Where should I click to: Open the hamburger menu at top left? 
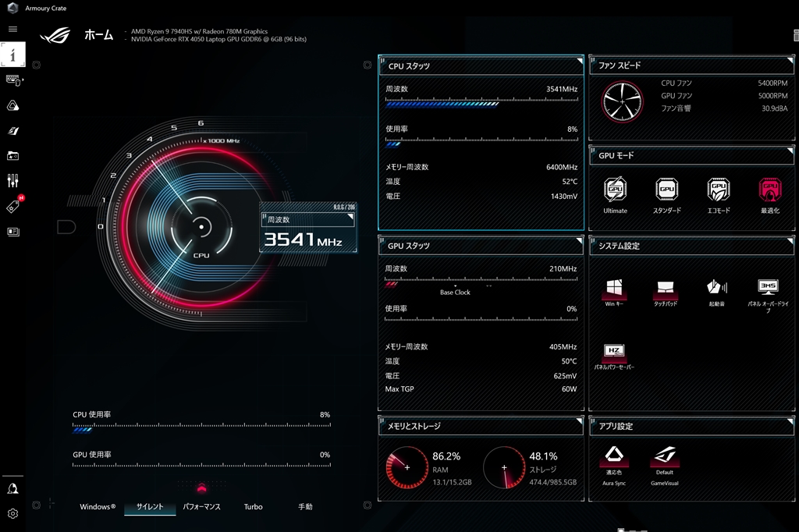coord(12,29)
